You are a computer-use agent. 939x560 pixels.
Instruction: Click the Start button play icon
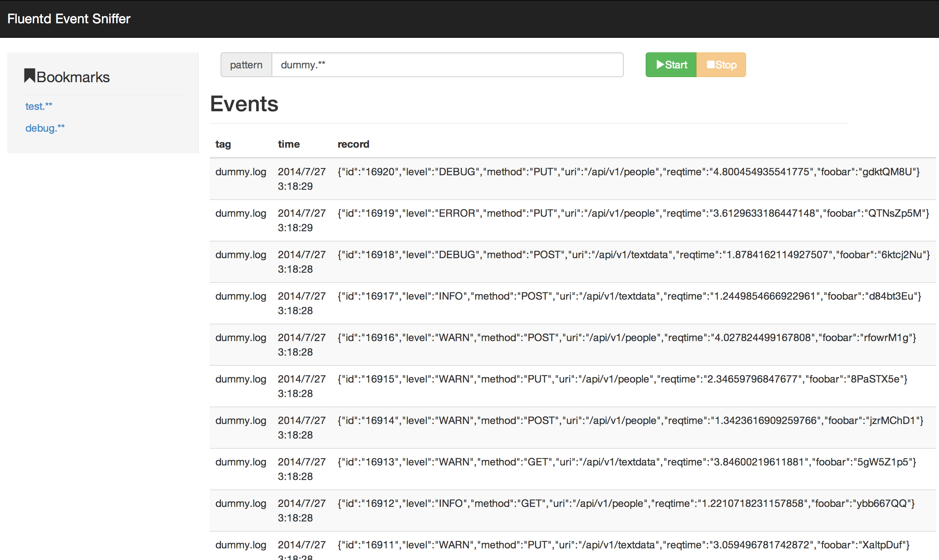[x=660, y=64]
